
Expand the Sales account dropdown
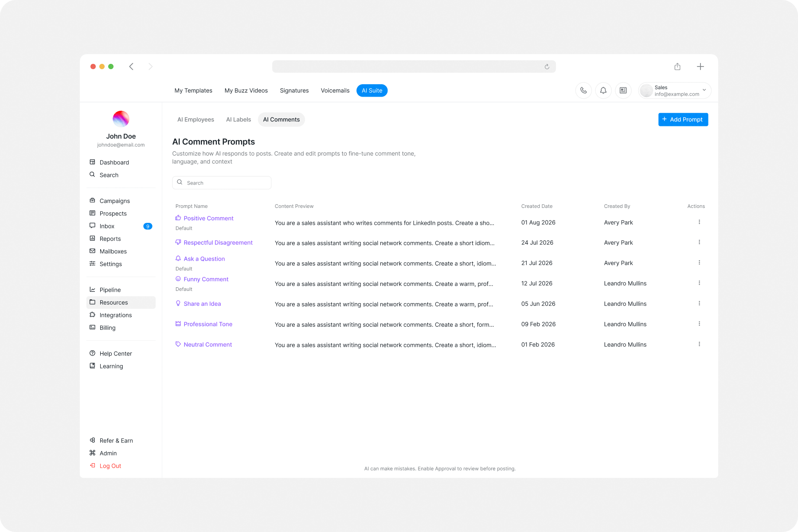(x=675, y=90)
